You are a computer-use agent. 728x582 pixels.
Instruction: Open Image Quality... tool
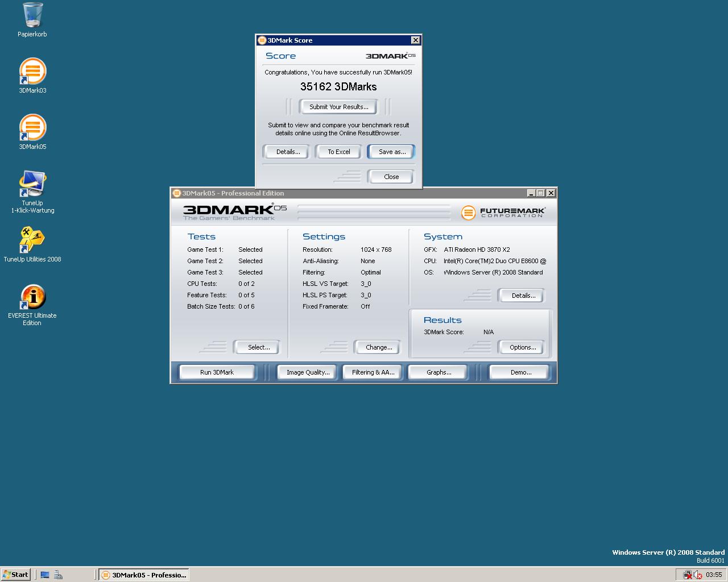pos(308,372)
